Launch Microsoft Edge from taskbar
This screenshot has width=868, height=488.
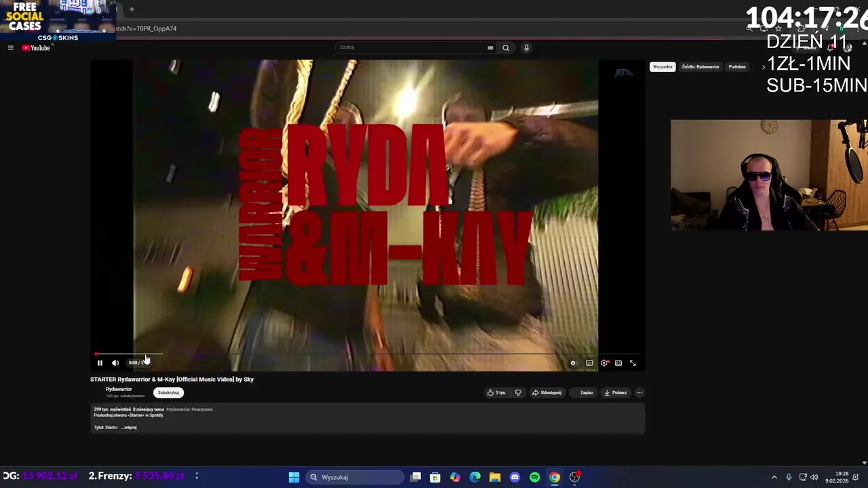[475, 477]
